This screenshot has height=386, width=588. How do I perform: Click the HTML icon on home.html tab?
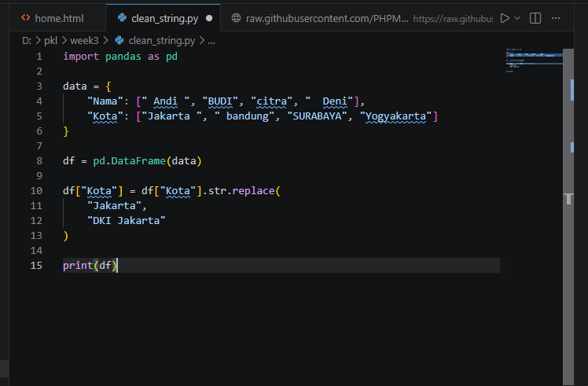point(25,17)
